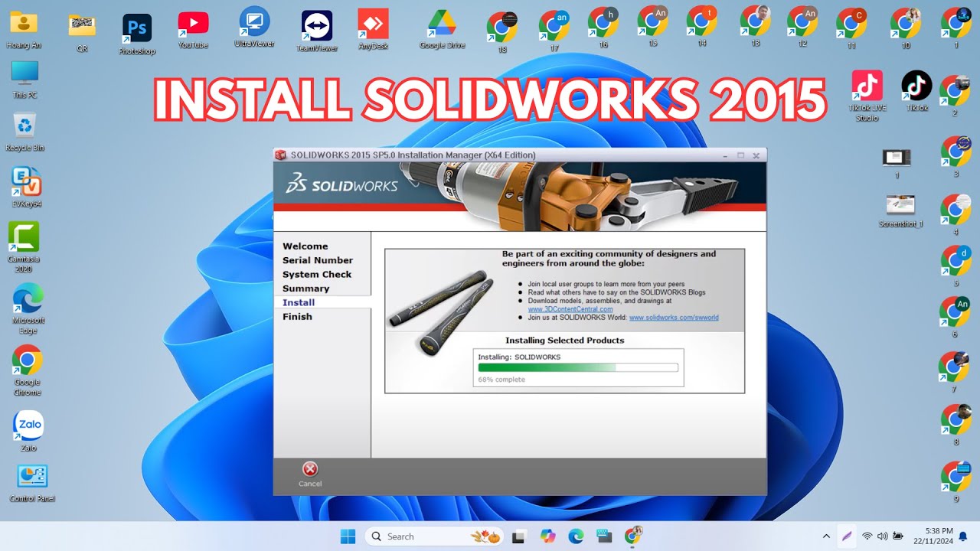Select the Photoshop desktop shortcut
The width and height of the screenshot is (980, 551).
coord(137,34)
